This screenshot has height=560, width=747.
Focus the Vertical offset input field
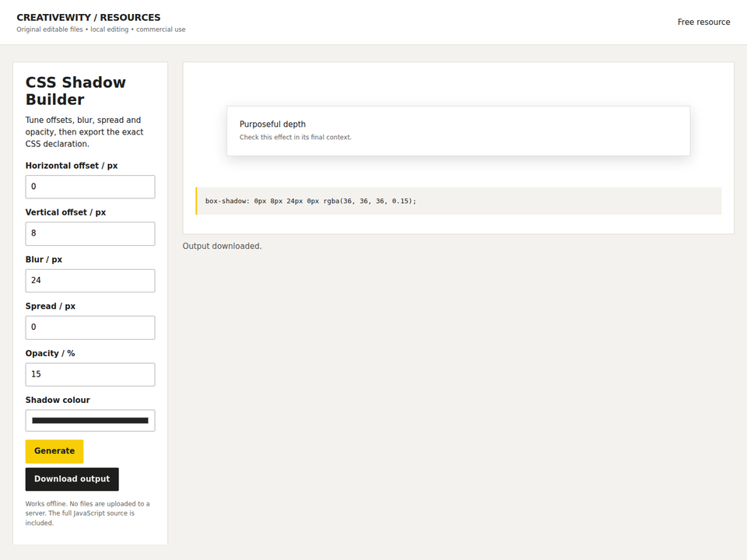click(90, 233)
